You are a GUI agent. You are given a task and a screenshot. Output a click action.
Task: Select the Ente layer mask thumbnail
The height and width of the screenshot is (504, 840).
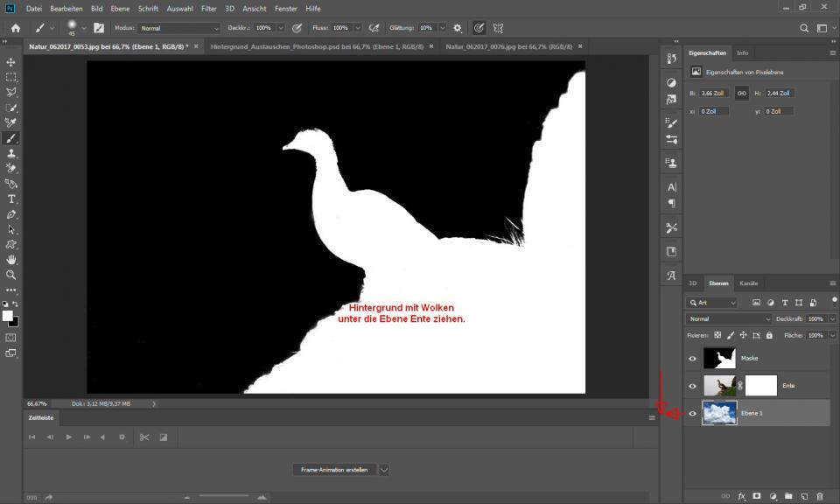(x=760, y=385)
